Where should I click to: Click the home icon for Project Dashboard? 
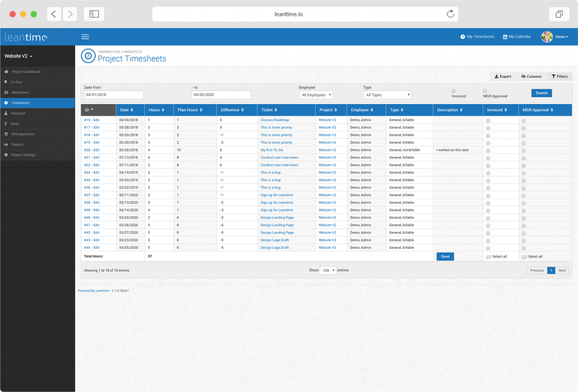coord(6,72)
